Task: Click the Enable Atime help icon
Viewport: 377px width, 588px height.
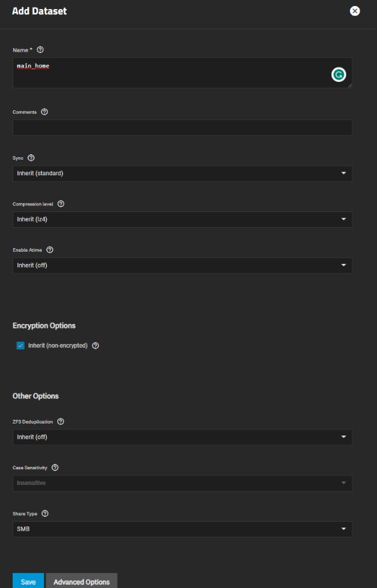Action: (x=49, y=250)
